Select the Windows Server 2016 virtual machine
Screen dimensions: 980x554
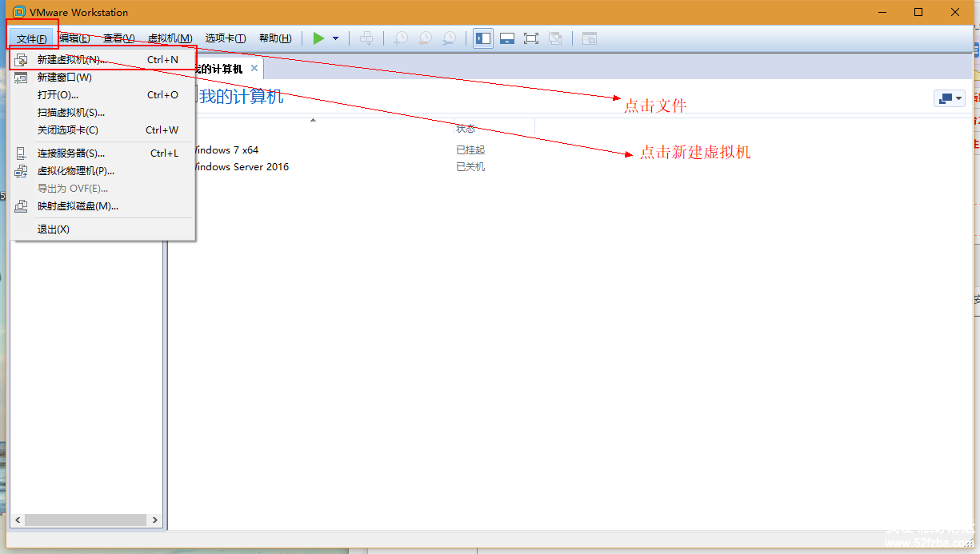(x=242, y=167)
